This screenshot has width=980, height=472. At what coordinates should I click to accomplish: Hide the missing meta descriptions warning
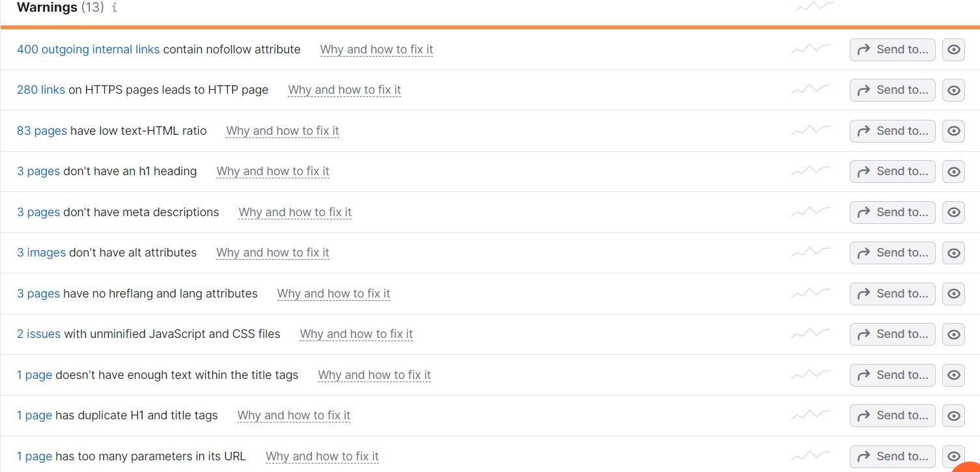coord(953,212)
